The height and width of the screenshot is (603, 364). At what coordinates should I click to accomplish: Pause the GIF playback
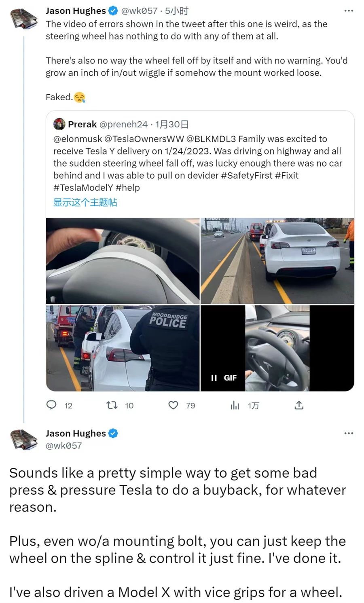click(x=214, y=378)
